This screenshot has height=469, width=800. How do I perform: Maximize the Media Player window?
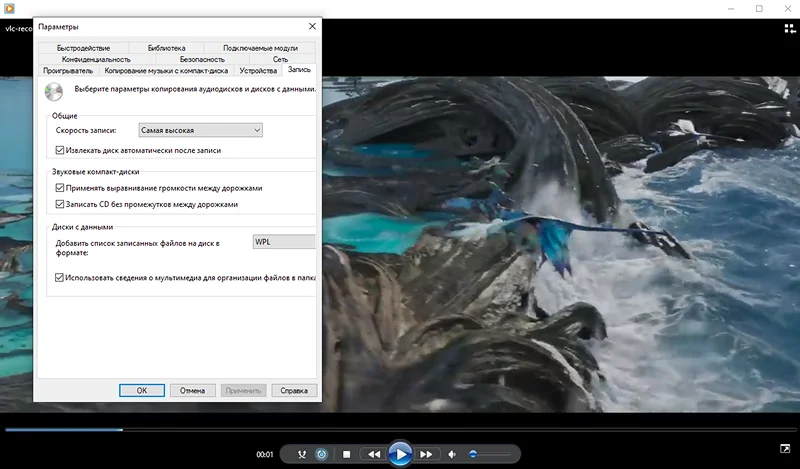tap(759, 9)
